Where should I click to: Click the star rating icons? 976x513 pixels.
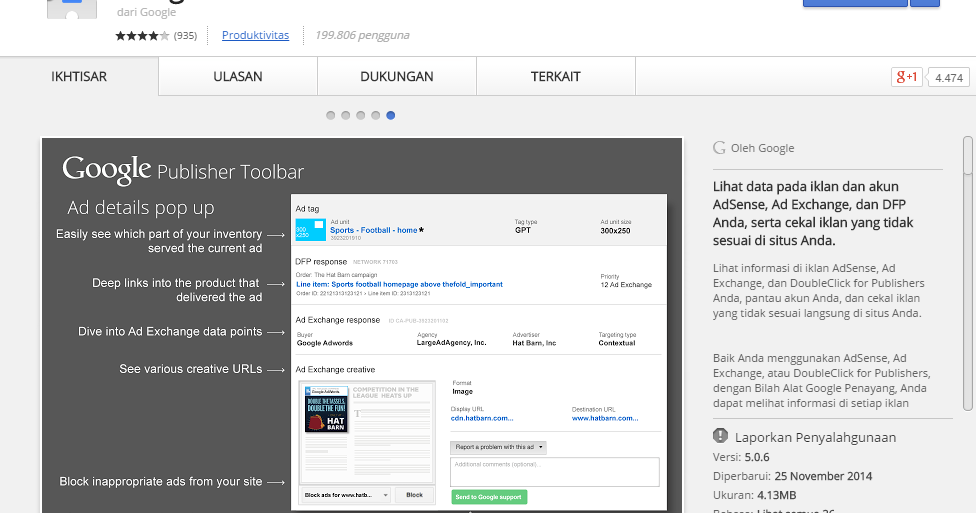(x=143, y=36)
